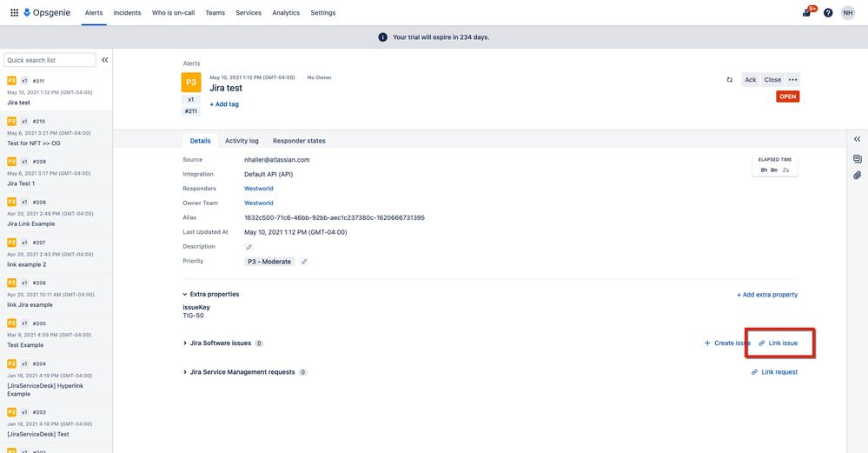Image resolution: width=868 pixels, height=453 pixels.
Task: Go to Who is on-call
Action: point(173,13)
